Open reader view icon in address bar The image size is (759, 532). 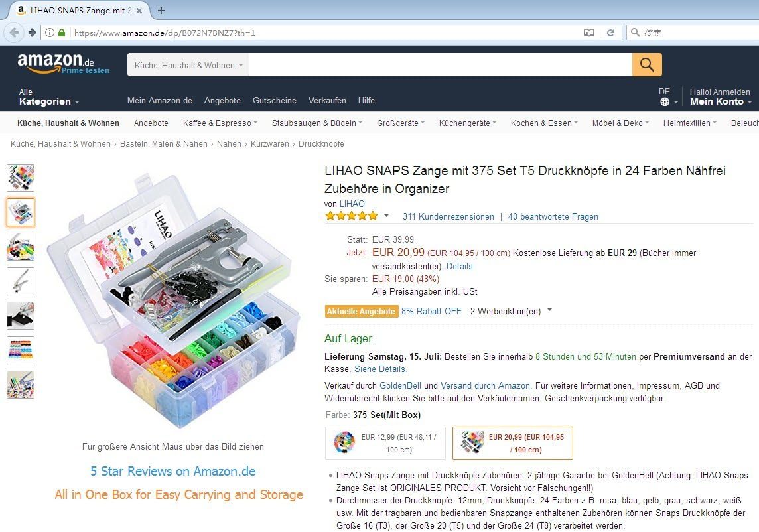point(588,33)
